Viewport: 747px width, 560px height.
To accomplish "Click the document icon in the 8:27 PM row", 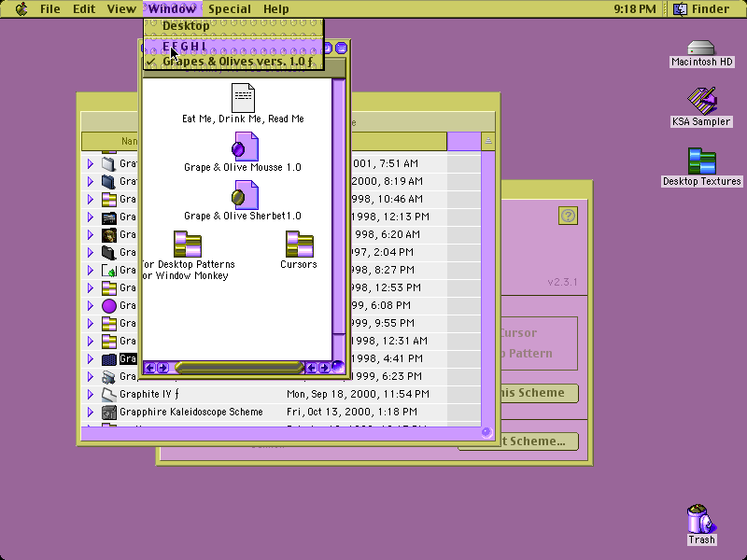I will 109,271.
